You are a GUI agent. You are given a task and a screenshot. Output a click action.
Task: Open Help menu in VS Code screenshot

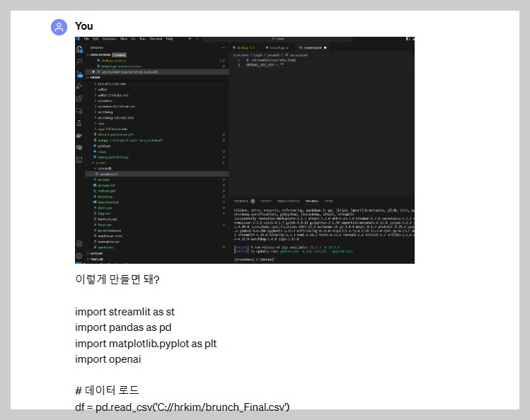[169, 39]
